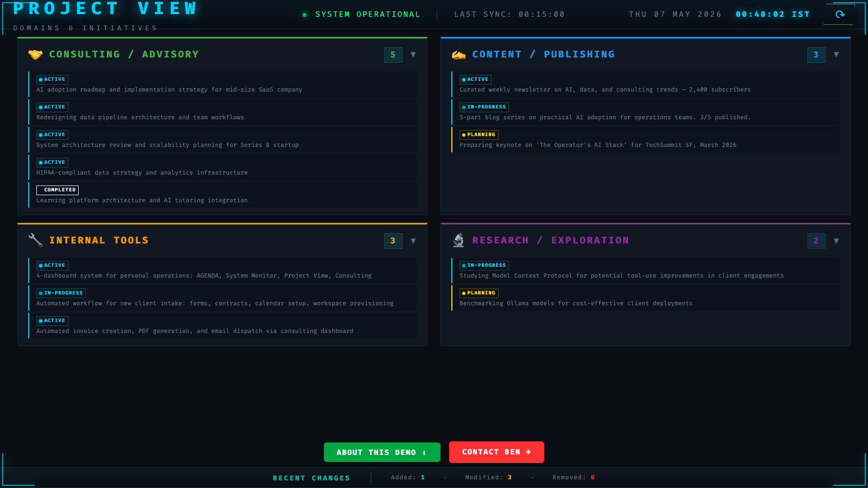Click the PLANNING badge on the keynote item
Image resolution: width=868 pixels, height=488 pixels.
tap(479, 134)
